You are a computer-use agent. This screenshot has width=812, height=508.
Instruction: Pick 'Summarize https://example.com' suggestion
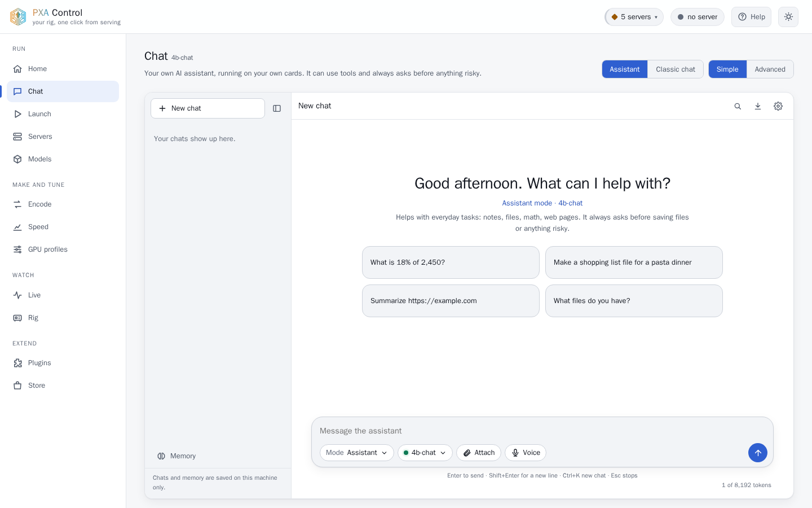tap(451, 301)
